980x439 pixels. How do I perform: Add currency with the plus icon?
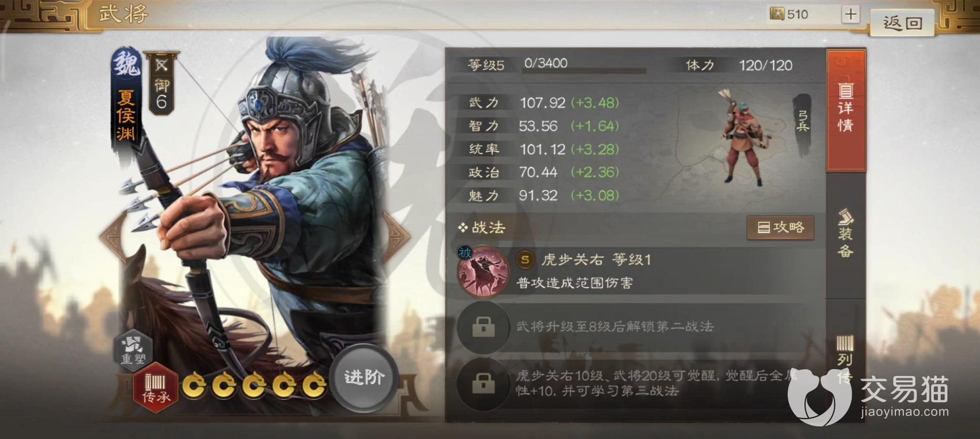(x=851, y=14)
